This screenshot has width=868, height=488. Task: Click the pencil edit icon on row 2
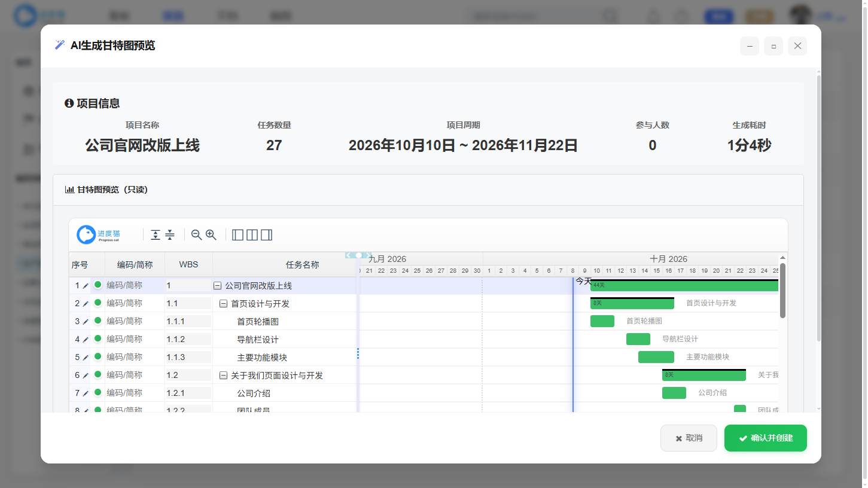(86, 304)
